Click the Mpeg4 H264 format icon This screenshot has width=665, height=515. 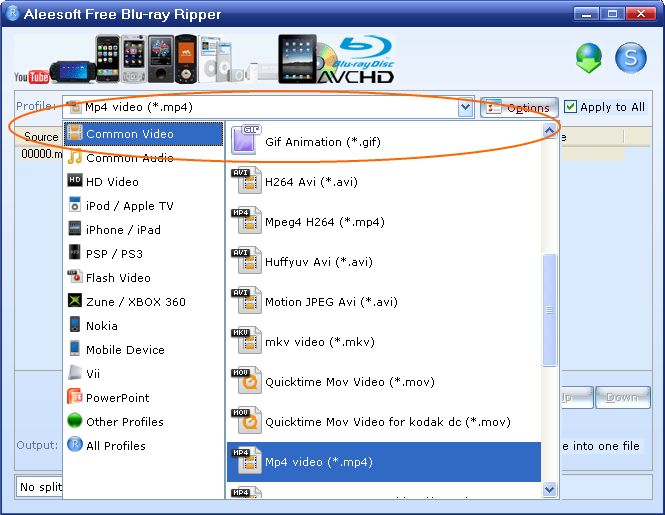[x=246, y=220]
